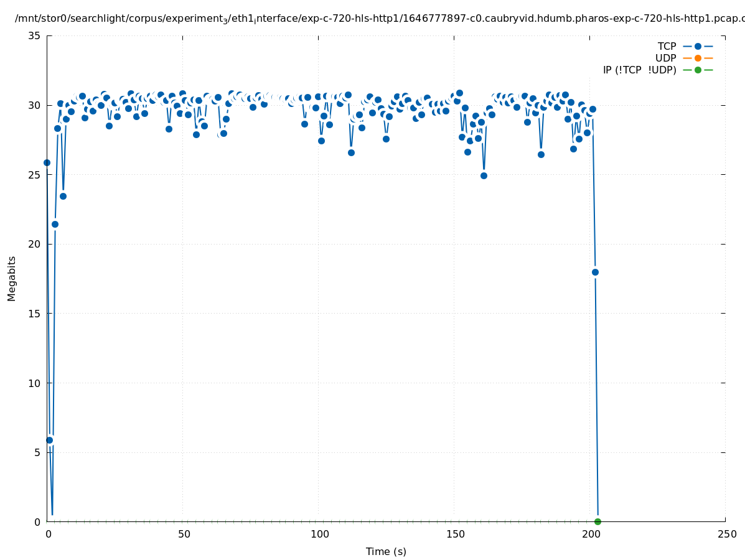Click the 35 tick label on y-axis

[x=35, y=35]
